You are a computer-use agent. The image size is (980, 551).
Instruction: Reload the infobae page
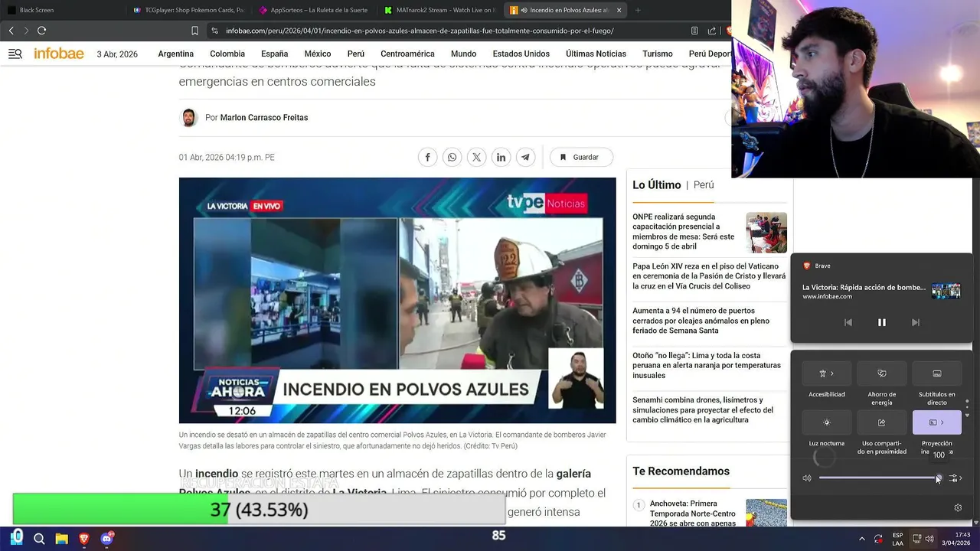(41, 31)
